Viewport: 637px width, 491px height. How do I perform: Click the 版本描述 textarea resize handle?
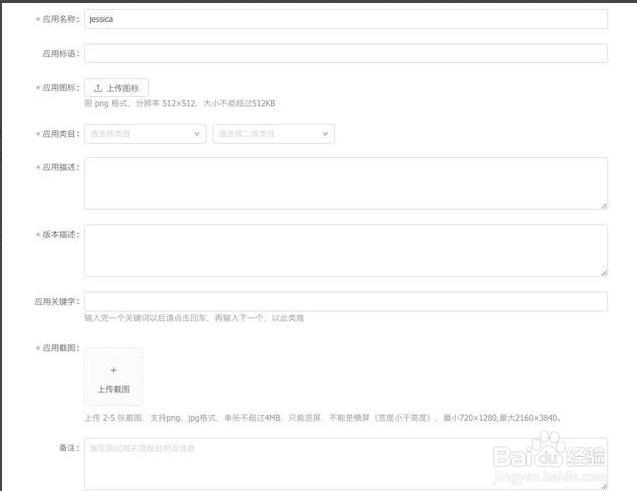[604, 273]
